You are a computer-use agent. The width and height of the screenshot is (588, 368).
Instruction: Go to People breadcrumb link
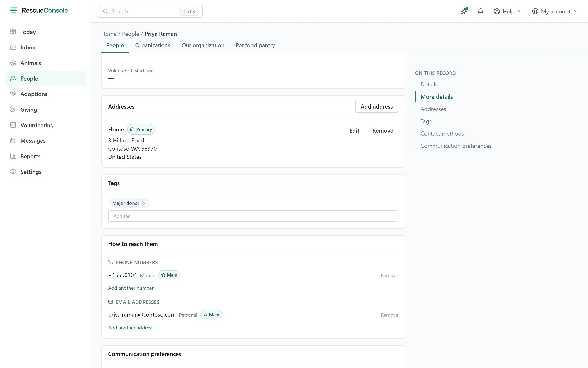130,34
